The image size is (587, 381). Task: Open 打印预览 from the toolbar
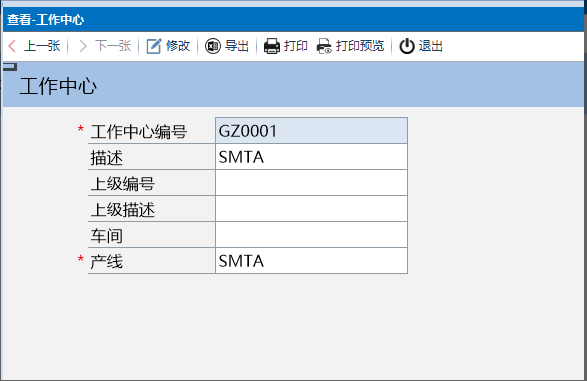click(360, 46)
